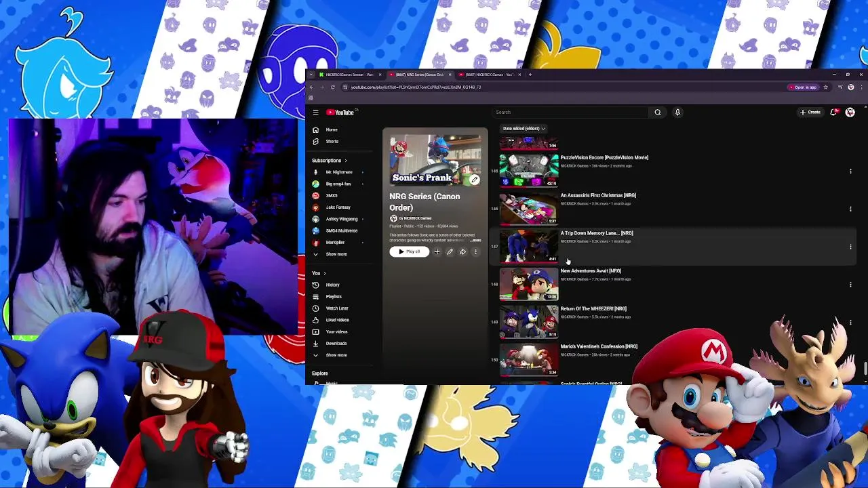Viewport: 868px width, 488px height.
Task: Open the browser tab search dropdown
Action: tap(311, 75)
